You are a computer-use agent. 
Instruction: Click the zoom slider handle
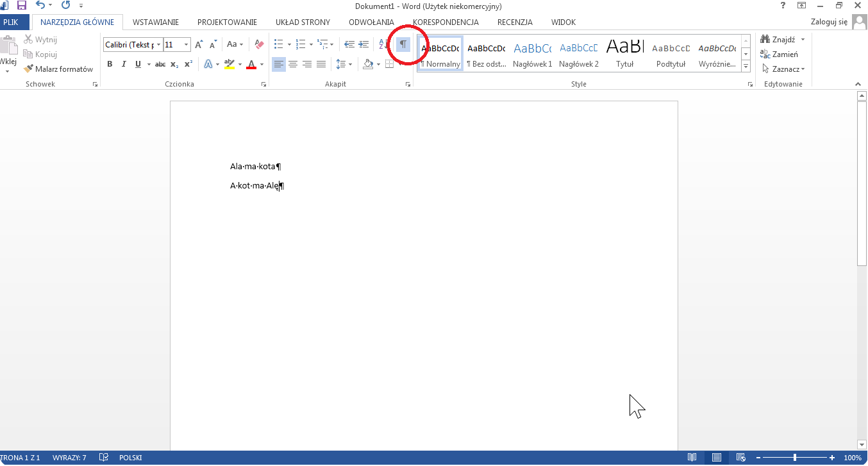click(795, 458)
